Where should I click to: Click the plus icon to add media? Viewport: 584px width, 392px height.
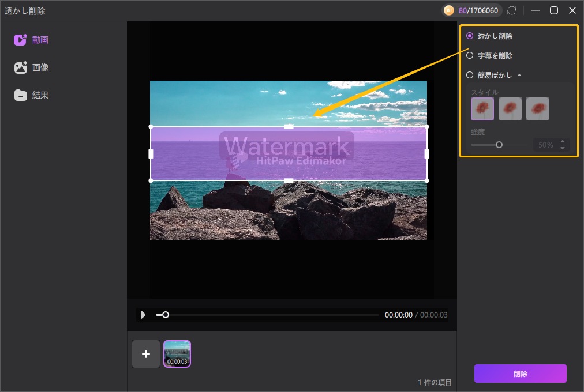146,354
